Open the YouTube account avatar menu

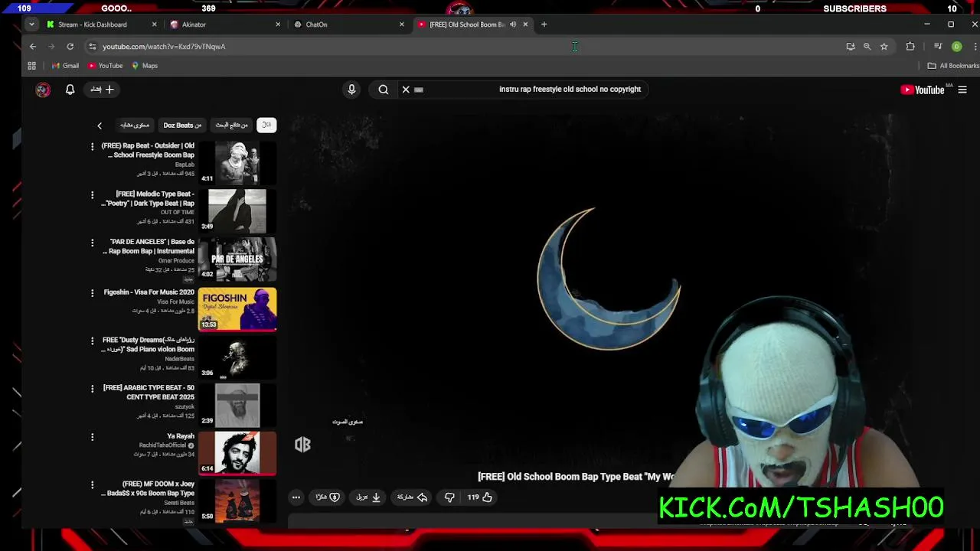(x=43, y=90)
